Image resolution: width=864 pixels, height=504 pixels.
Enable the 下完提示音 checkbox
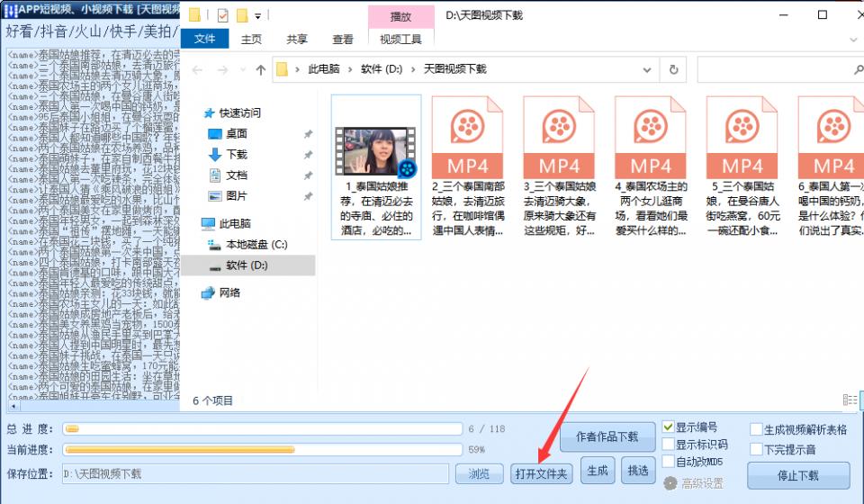point(757,449)
